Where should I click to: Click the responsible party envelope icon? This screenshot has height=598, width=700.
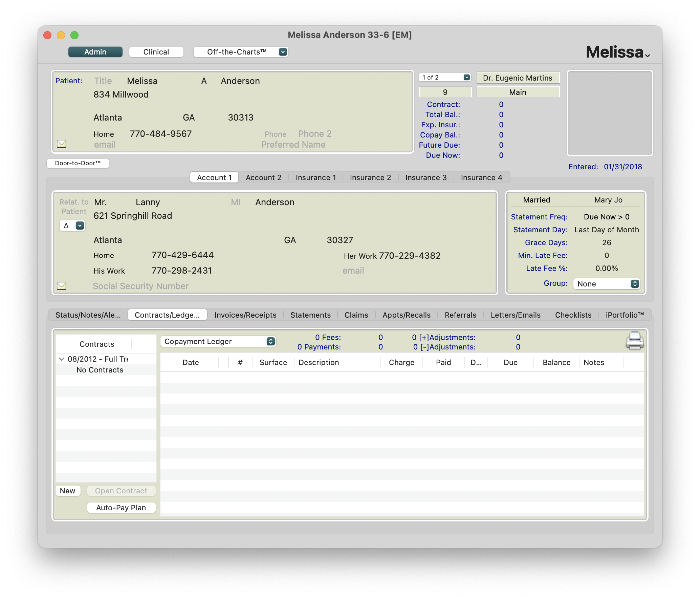[62, 286]
